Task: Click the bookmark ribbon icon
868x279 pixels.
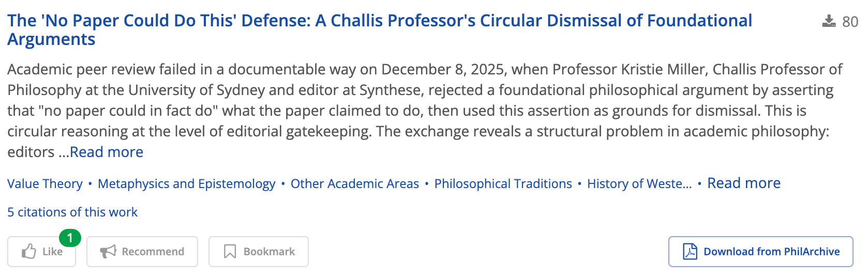Action: [230, 252]
